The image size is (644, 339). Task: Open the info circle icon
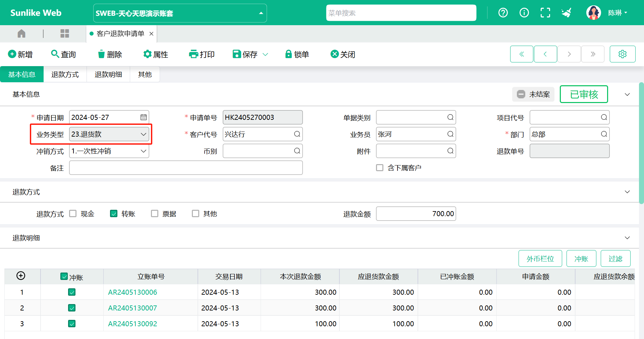(x=524, y=13)
